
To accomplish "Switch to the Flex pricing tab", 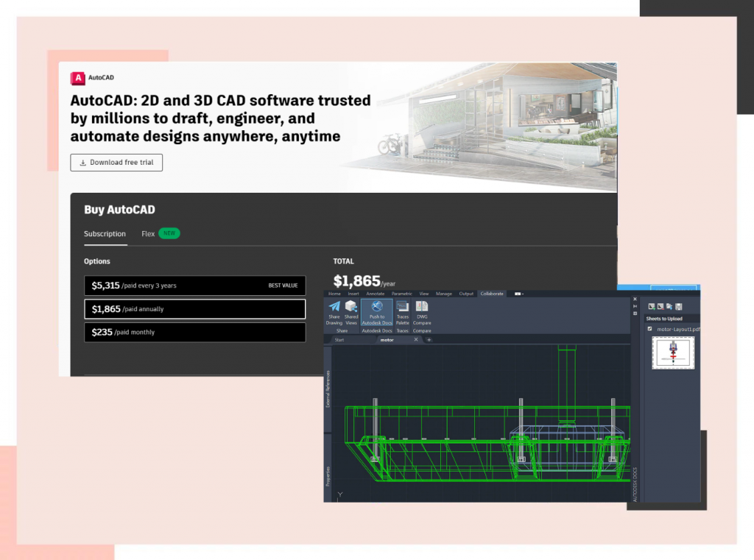I will pos(148,234).
